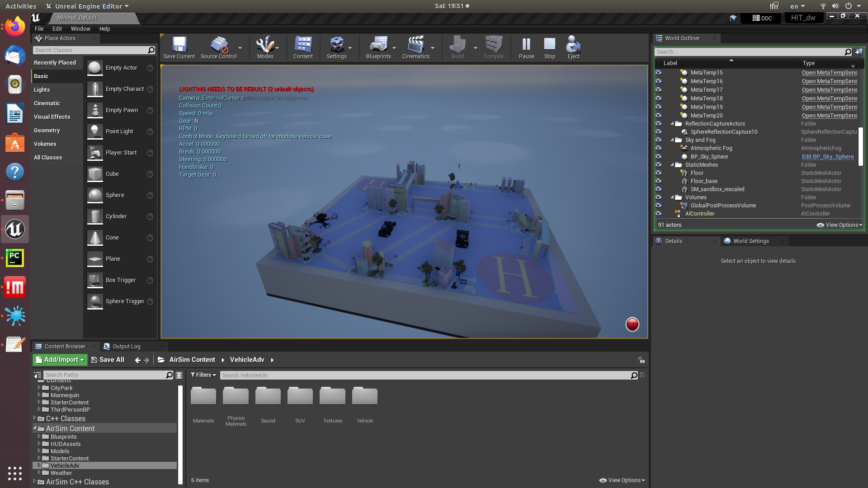The height and width of the screenshot is (488, 868).
Task: Open the File menu
Action: pos(39,28)
